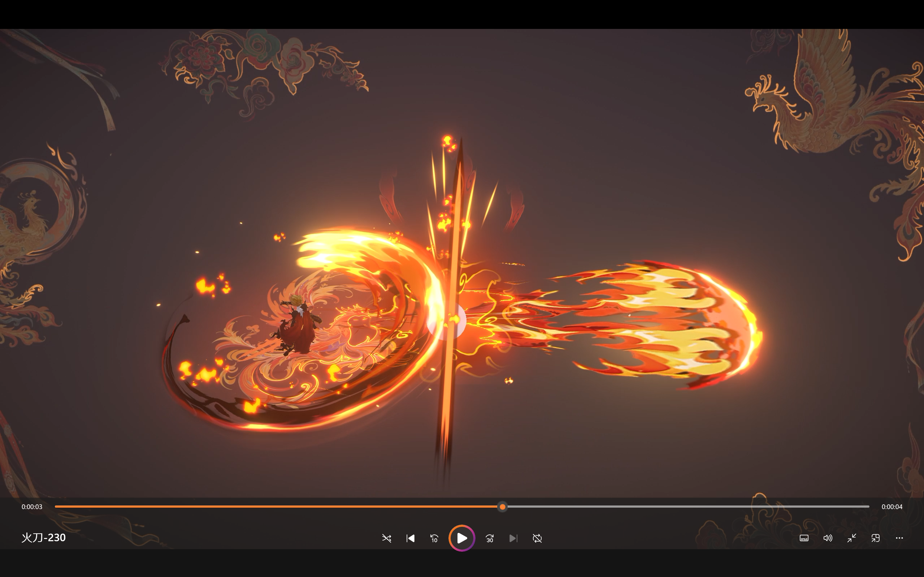Click the elapsed time 0:00:03
Viewport: 924px width, 577px height.
[x=32, y=507]
